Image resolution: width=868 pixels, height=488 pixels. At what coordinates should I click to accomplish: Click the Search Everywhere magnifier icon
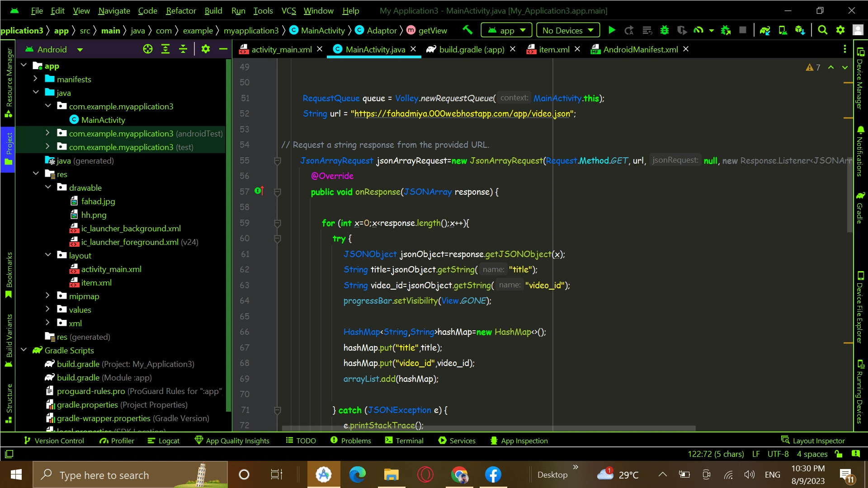coord(823,30)
